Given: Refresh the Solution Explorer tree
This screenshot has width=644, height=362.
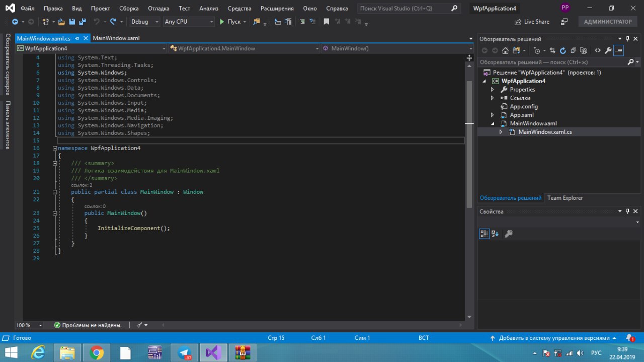Looking at the screenshot, I should click(563, 50).
